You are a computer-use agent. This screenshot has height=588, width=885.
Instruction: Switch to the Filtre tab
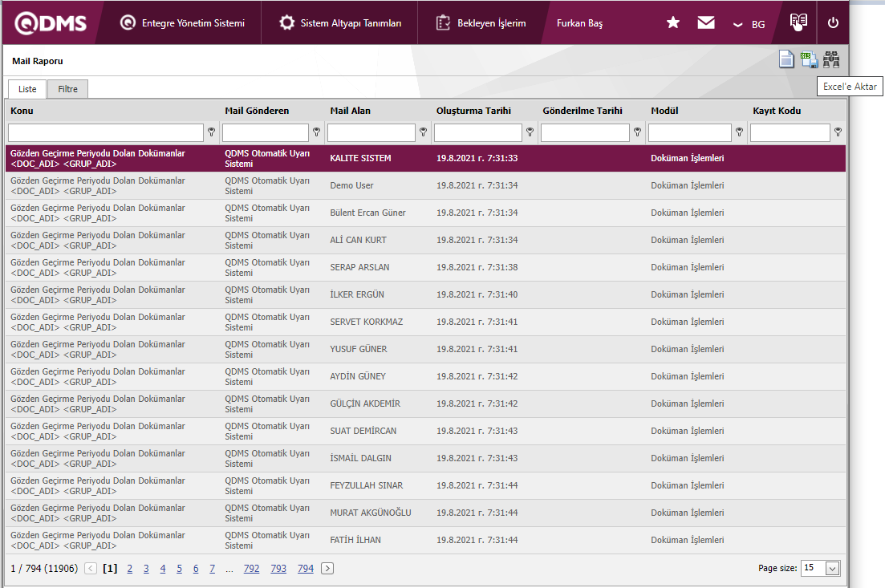(x=67, y=89)
